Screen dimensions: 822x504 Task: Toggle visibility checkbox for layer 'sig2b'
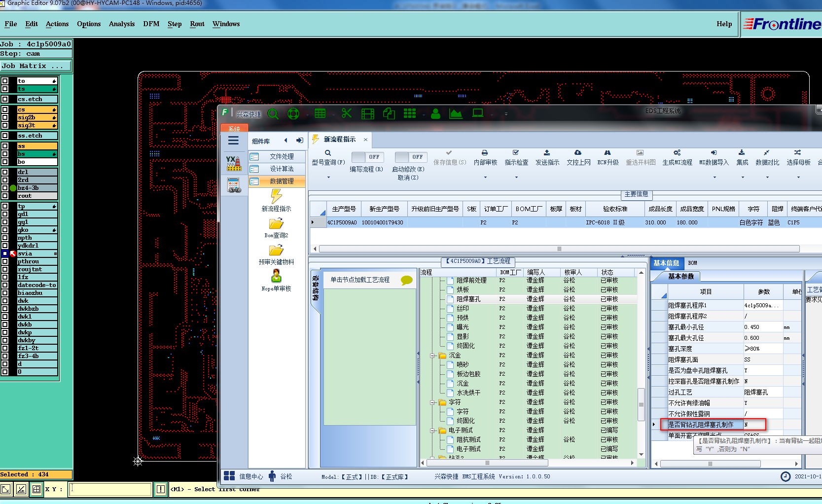(x=5, y=117)
